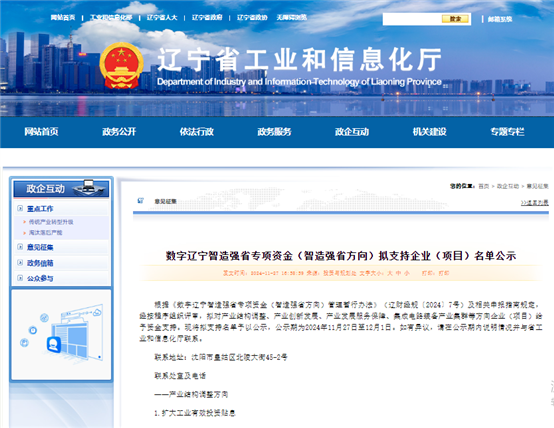The width and height of the screenshot is (554, 428).
Task: Click 首页 in the breadcrumb
Action: click(x=484, y=186)
